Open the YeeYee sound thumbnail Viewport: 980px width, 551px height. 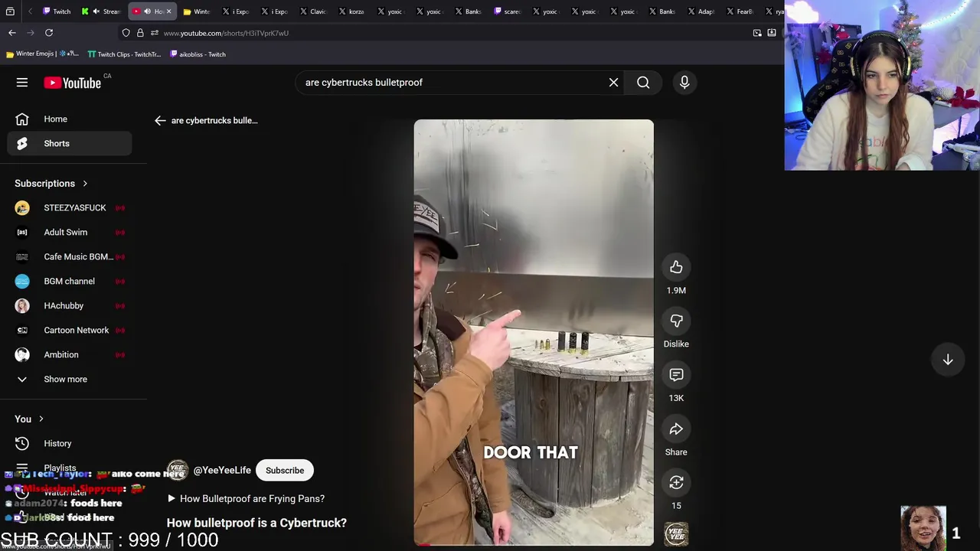[676, 534]
